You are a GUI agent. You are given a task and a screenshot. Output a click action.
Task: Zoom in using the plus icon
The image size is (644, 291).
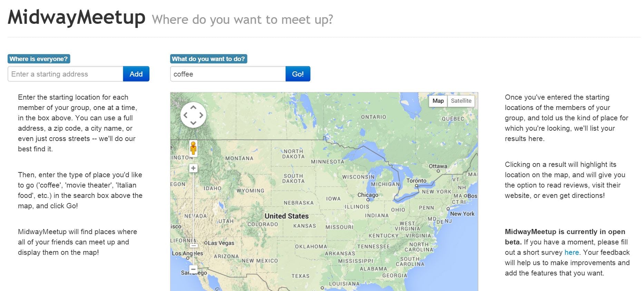193,168
